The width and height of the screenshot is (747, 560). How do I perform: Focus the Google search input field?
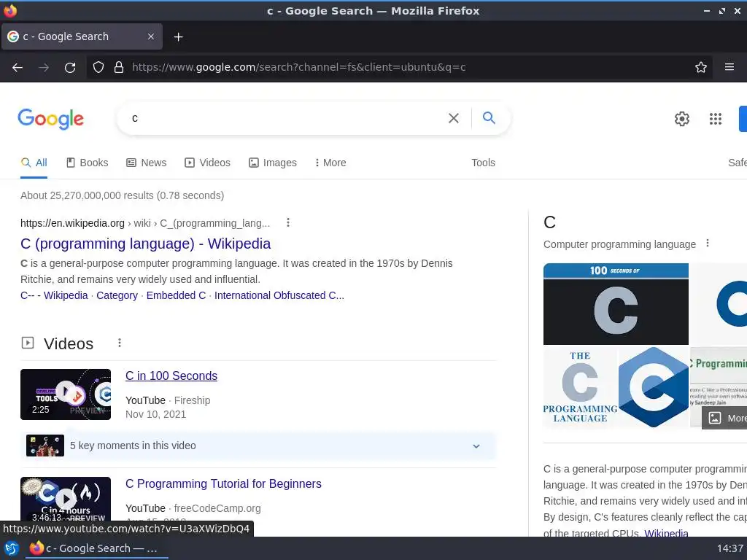point(286,118)
